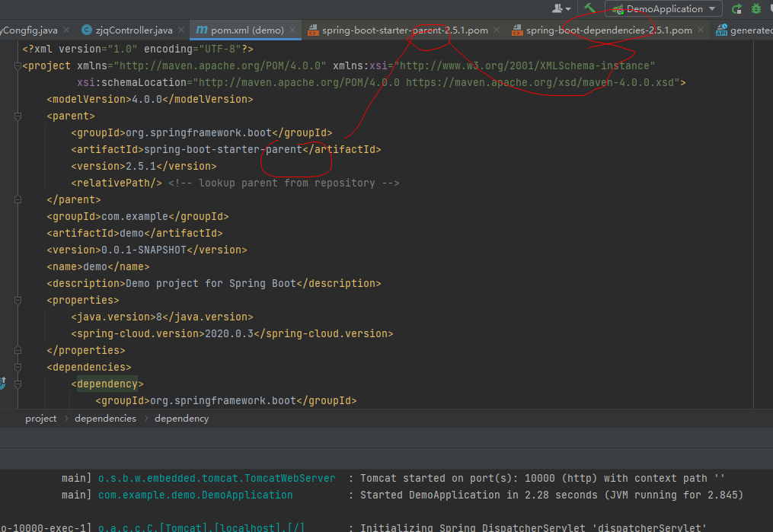The image size is (773, 532).
Task: Click the <artifactId>demo</artifactId> line
Action: [135, 233]
